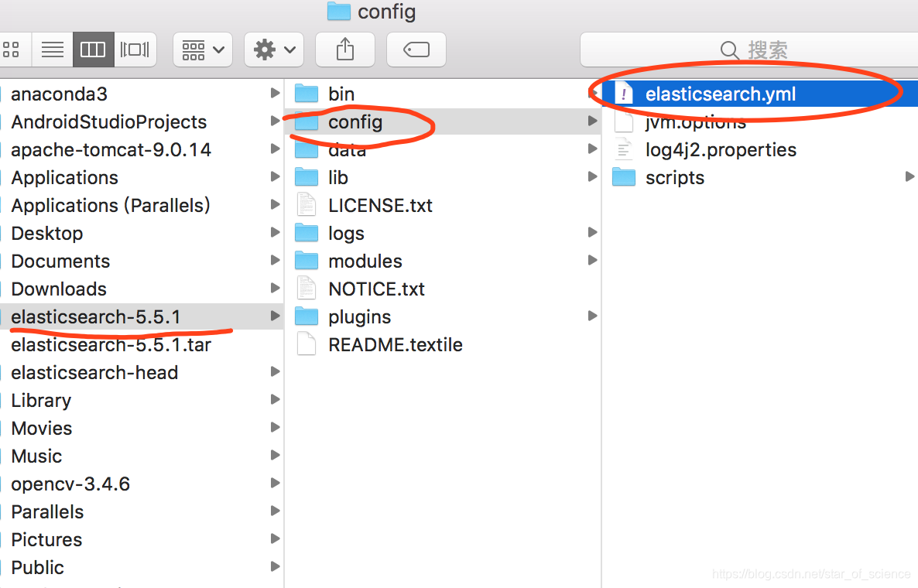This screenshot has height=588, width=918.
Task: Select the NOTICE.txt file icon
Action: [307, 289]
